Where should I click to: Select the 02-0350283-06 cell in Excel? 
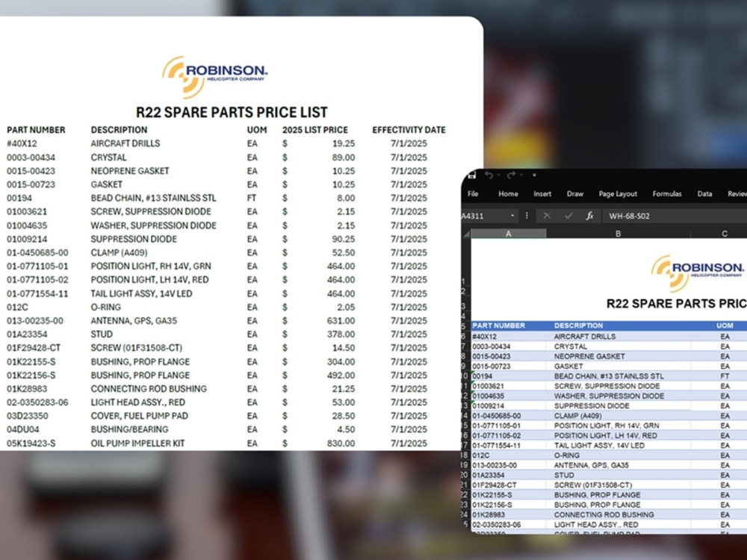pyautogui.click(x=508, y=525)
